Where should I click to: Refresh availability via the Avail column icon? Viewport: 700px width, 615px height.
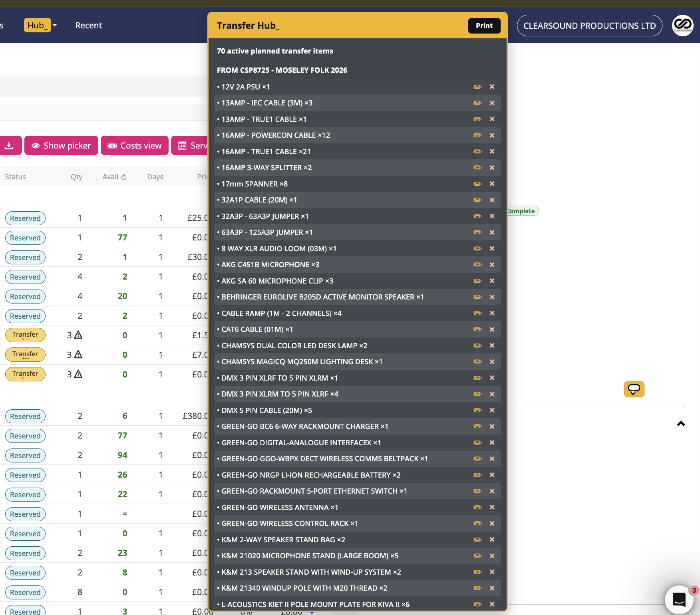[x=124, y=177]
